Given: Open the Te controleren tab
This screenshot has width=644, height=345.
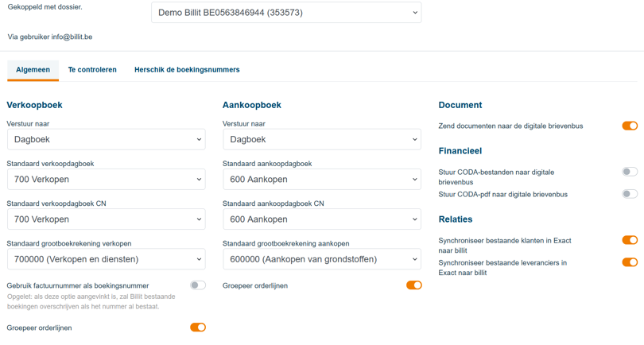Looking at the screenshot, I should (x=92, y=70).
